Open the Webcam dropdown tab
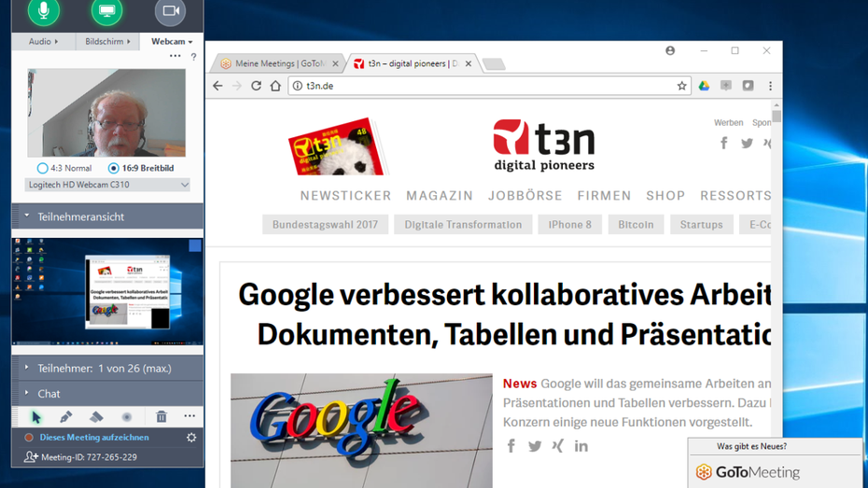The width and height of the screenshot is (868, 488). (x=172, y=41)
